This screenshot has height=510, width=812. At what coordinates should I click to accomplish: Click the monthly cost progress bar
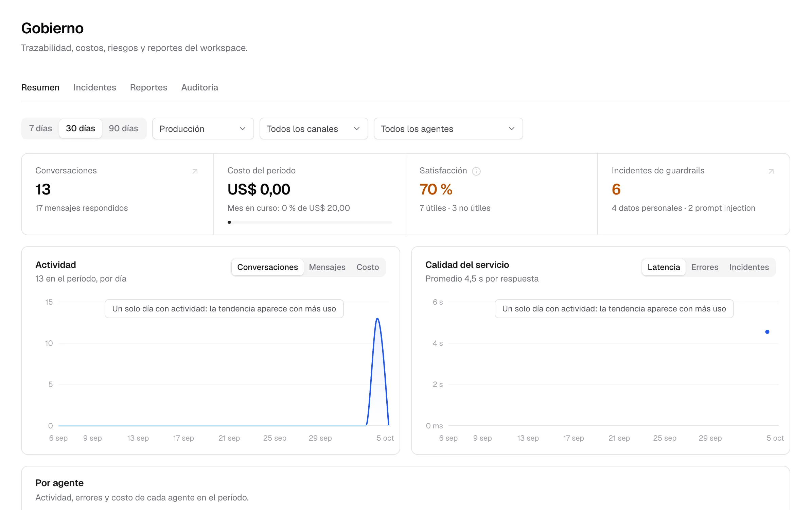tap(310, 222)
